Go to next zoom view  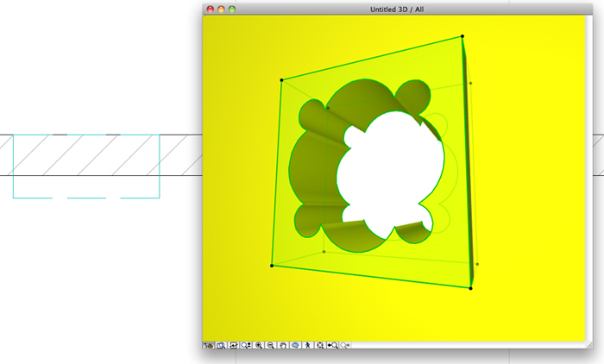(345, 345)
